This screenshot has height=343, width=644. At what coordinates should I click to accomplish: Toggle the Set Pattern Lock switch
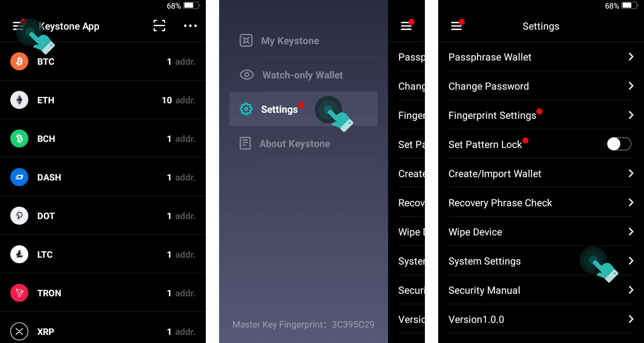(619, 144)
